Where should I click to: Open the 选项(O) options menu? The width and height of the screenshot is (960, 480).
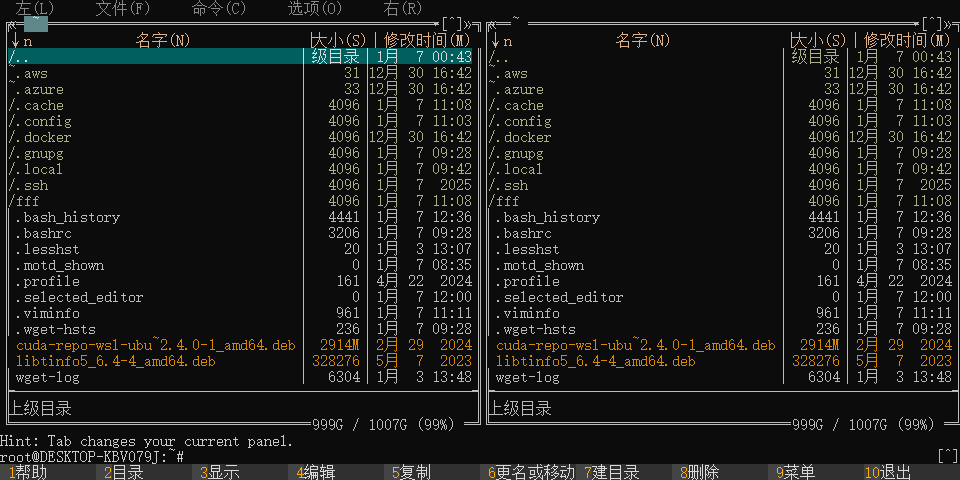pos(315,8)
